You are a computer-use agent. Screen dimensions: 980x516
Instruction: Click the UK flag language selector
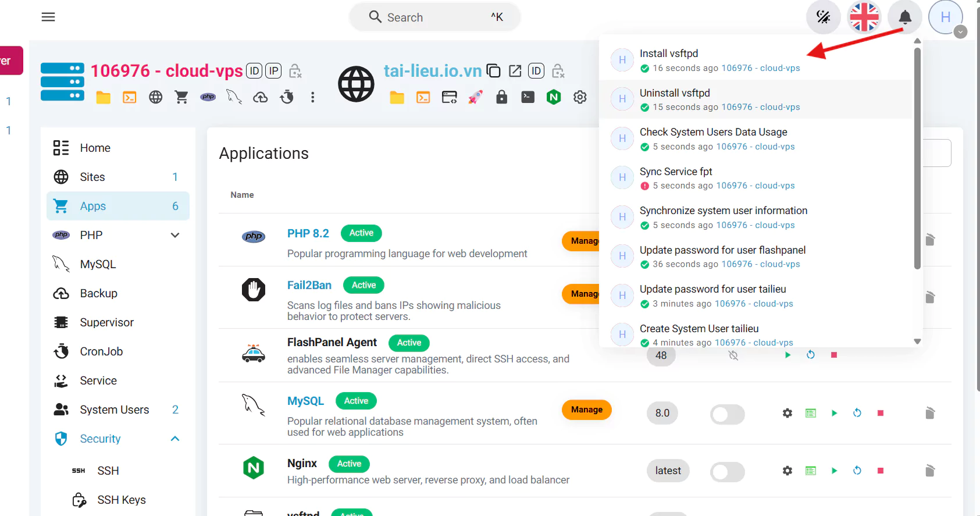[x=864, y=17]
